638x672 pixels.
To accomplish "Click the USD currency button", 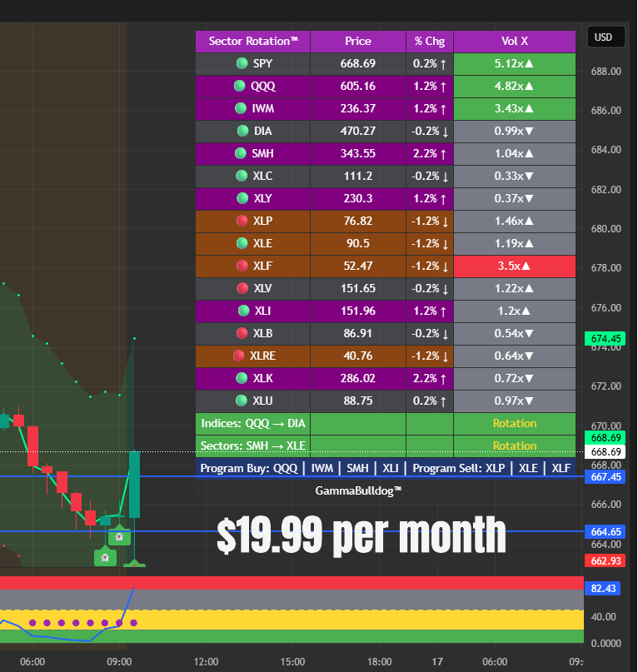I will (x=606, y=37).
